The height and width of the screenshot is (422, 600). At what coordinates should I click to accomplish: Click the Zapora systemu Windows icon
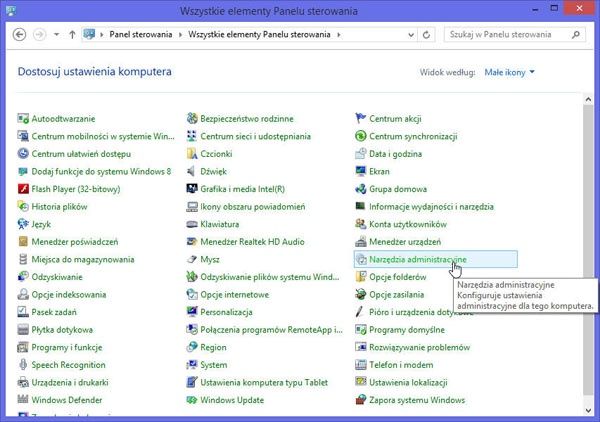[360, 400]
